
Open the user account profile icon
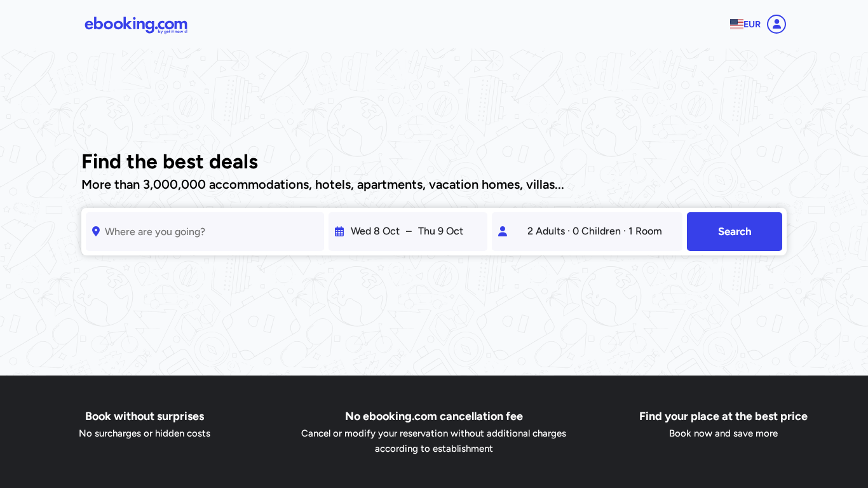(776, 24)
